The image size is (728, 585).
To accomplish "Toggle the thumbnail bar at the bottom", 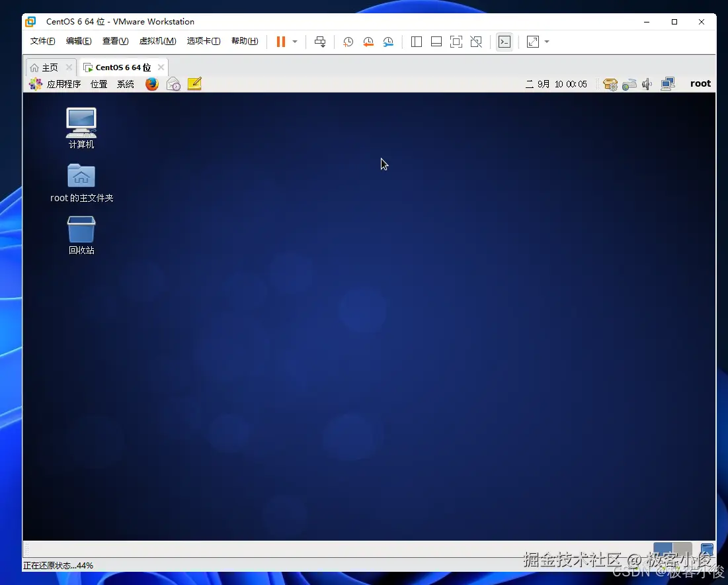I will tap(436, 42).
